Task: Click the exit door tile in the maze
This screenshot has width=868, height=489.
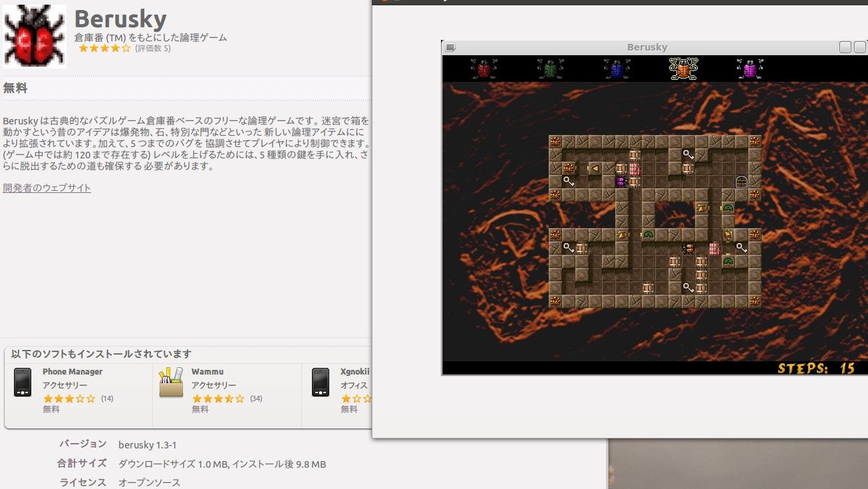Action: [741, 182]
